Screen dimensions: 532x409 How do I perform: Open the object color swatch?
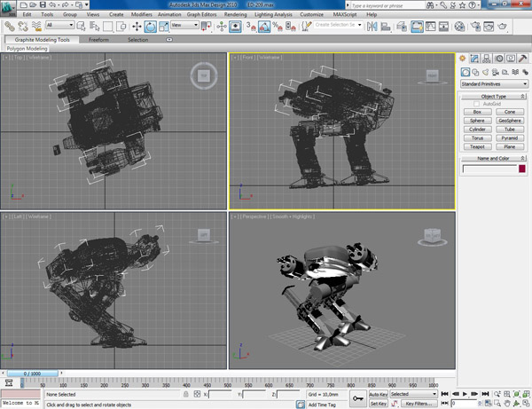(522, 169)
